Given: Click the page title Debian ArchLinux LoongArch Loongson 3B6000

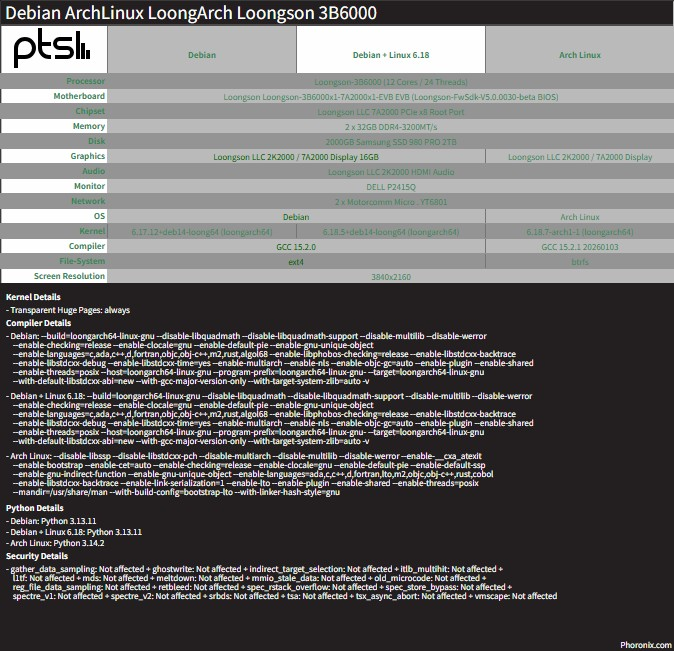Looking at the screenshot, I should point(191,13).
